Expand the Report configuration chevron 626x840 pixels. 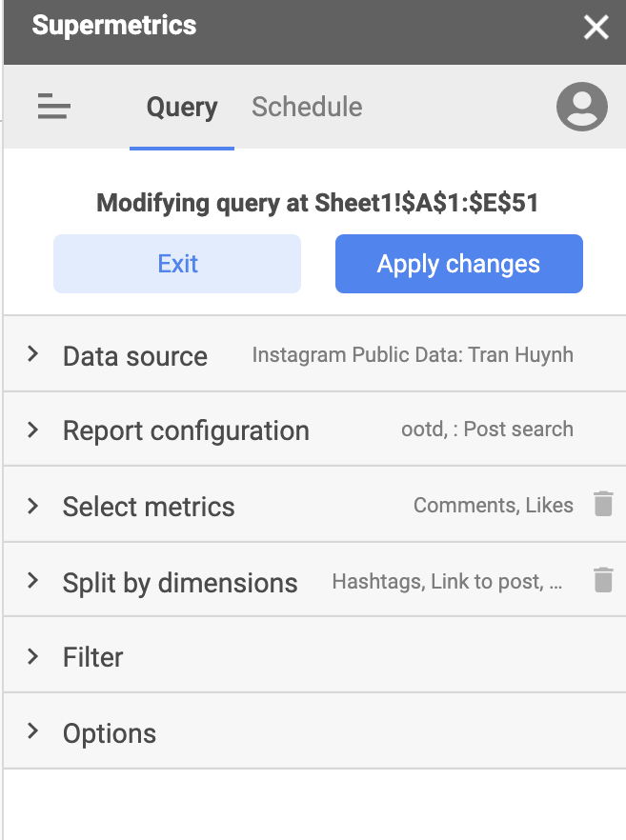tap(32, 430)
